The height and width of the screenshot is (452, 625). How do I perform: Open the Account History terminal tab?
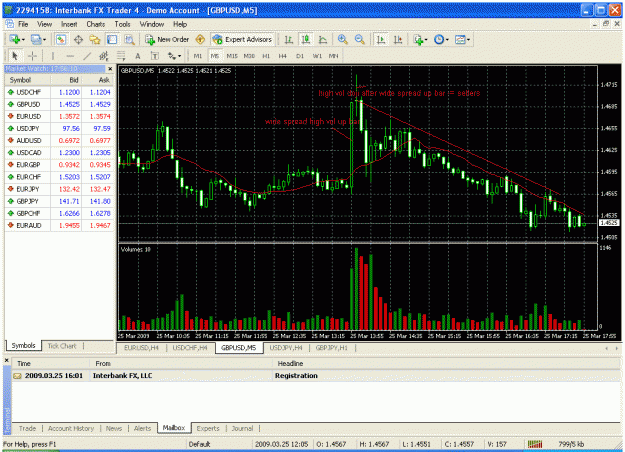click(71, 428)
